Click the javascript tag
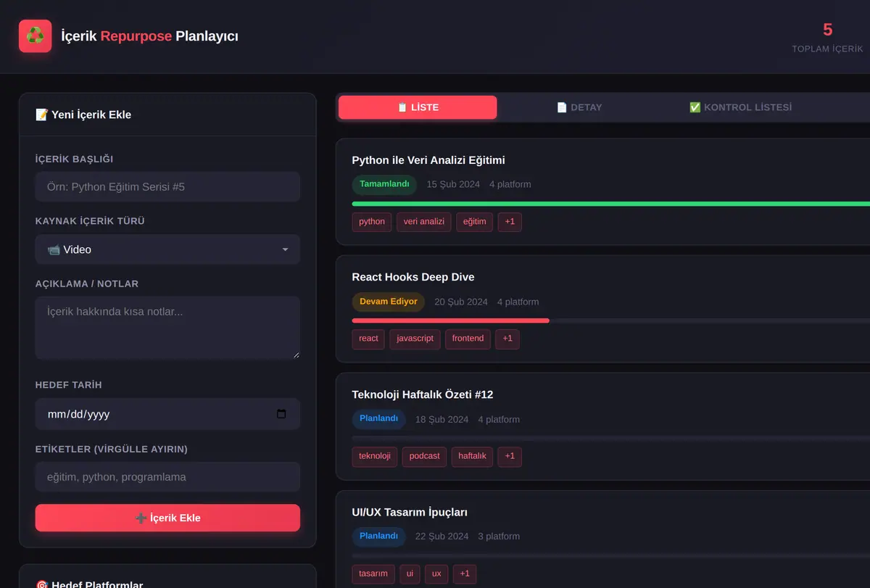Image resolution: width=870 pixels, height=588 pixels. (415, 339)
